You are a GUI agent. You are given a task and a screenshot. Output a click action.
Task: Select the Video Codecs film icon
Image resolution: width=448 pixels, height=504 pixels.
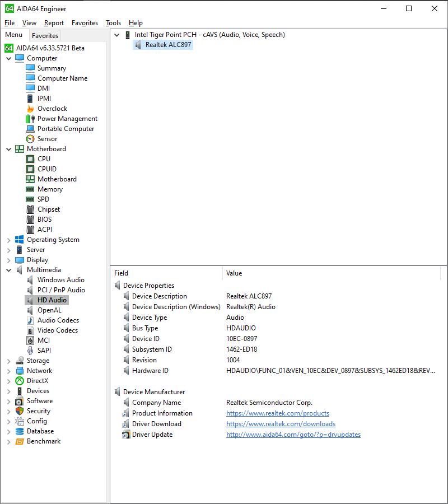tap(30, 330)
